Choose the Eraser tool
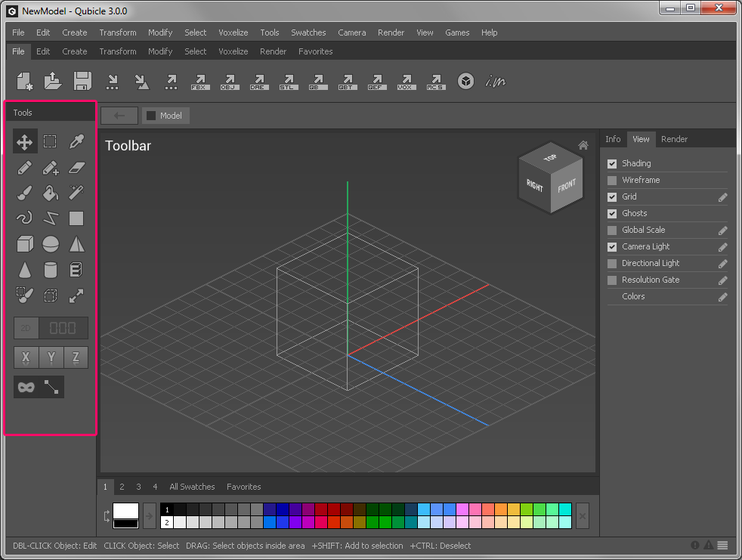742x560 pixels. pos(76,168)
